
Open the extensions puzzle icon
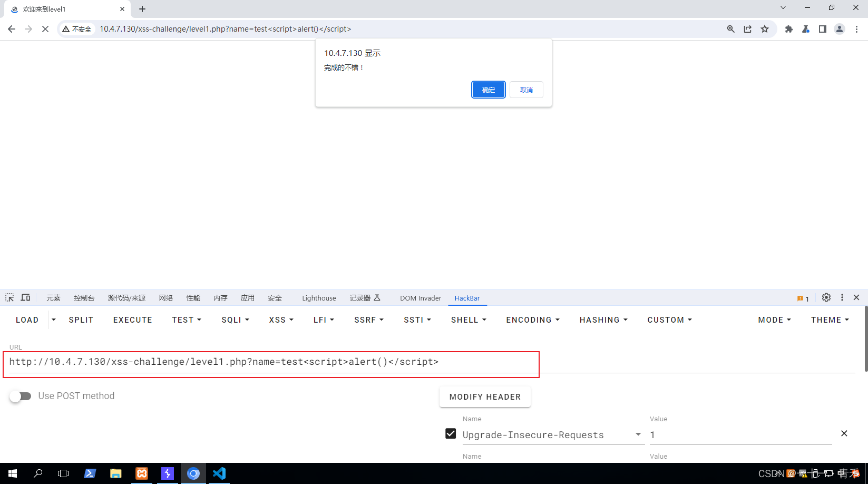789,29
